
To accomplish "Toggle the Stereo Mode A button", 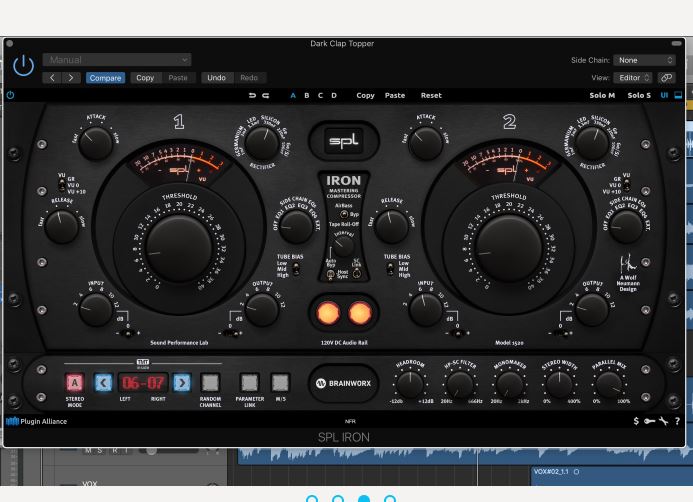I will pyautogui.click(x=74, y=382).
